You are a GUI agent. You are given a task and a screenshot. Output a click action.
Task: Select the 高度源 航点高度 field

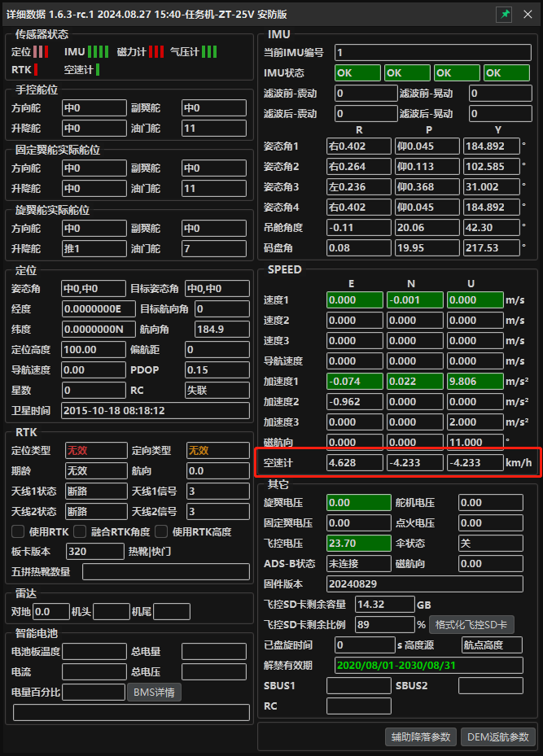pos(492,645)
